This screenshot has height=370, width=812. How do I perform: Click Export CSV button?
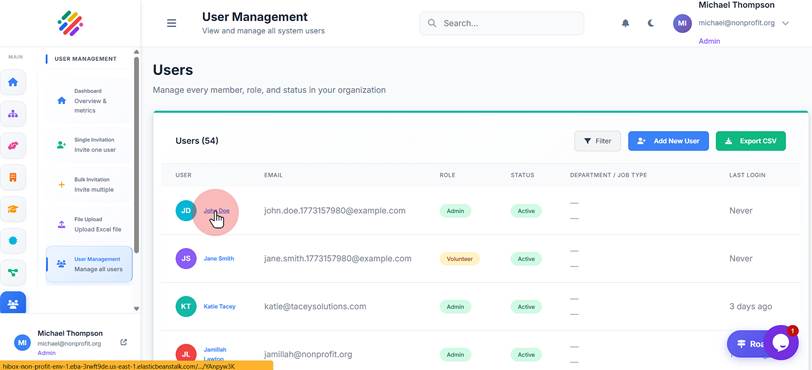coord(750,141)
